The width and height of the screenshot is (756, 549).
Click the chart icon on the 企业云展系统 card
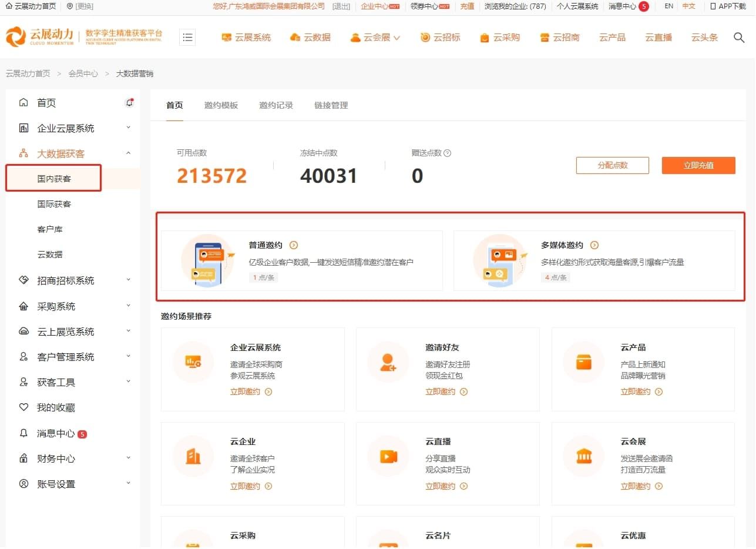(x=193, y=361)
